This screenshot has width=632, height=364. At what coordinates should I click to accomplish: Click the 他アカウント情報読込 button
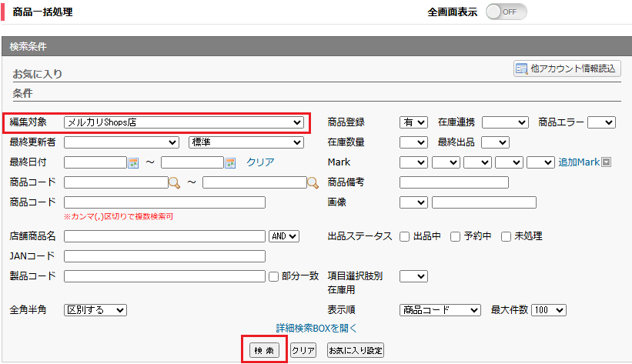tap(567, 68)
